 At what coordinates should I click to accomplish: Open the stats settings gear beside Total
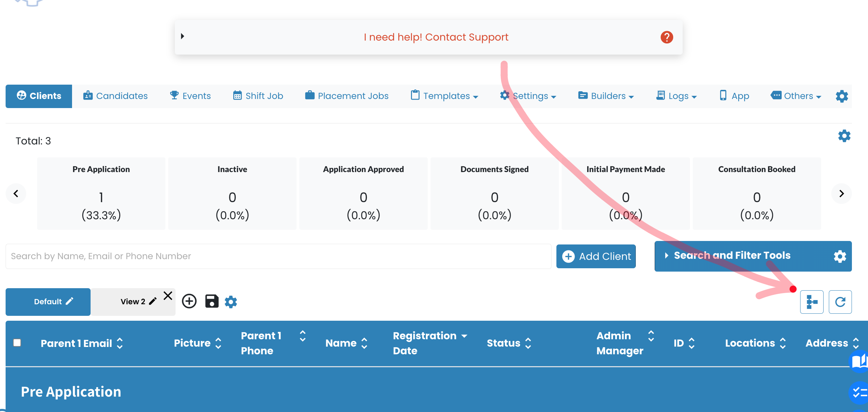(x=844, y=136)
